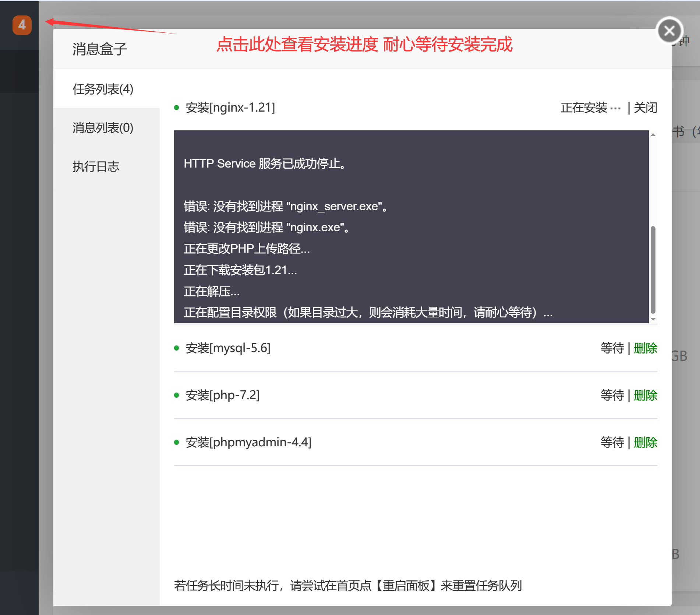Click the green dot beside php-7.2 task
700x615 pixels.
coord(177,395)
